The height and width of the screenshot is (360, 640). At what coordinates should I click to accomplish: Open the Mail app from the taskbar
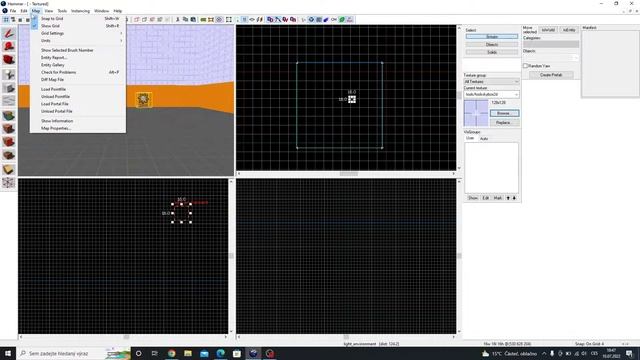click(x=204, y=353)
